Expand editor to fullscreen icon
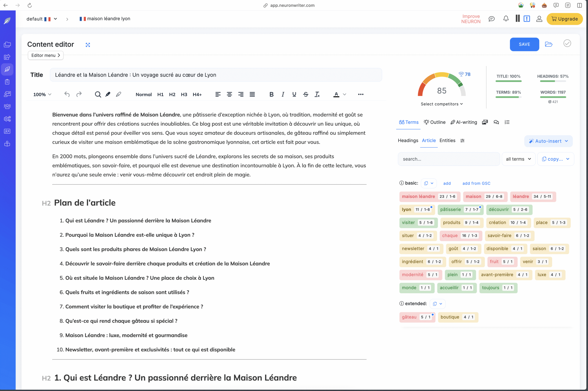 (x=88, y=45)
